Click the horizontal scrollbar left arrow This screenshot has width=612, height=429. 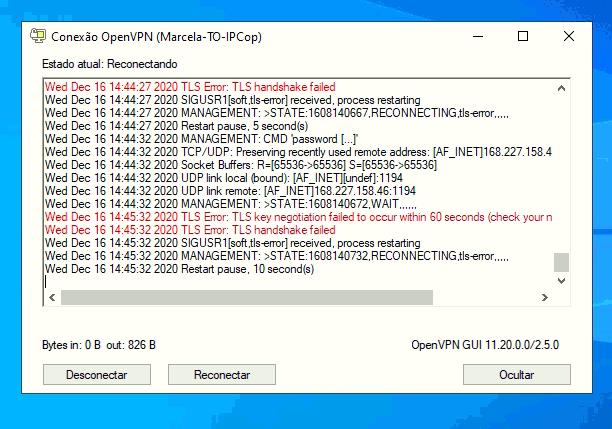tap(52, 298)
